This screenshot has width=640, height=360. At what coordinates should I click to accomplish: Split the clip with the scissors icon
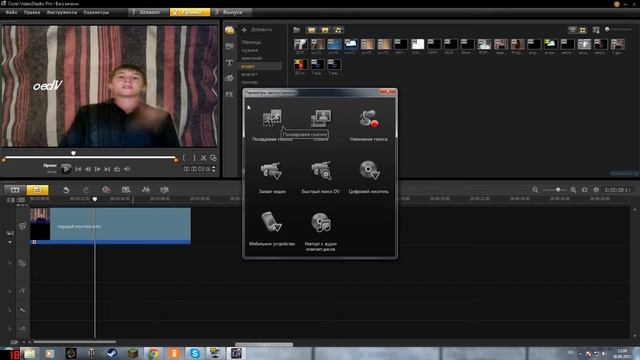(203, 158)
